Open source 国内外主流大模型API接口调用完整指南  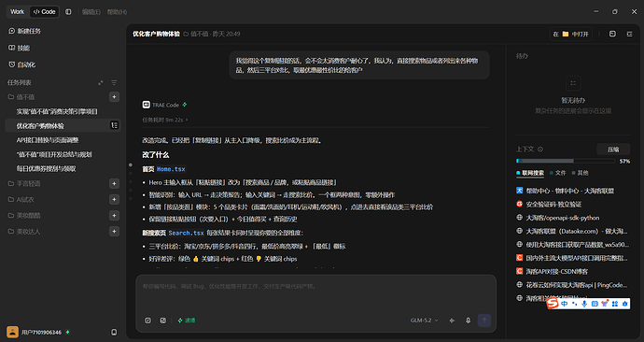[x=572, y=258]
